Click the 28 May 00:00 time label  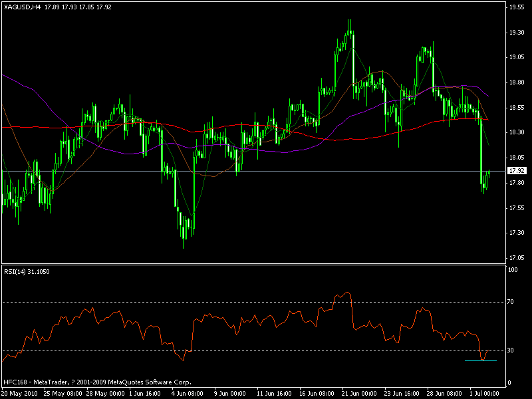point(106,394)
